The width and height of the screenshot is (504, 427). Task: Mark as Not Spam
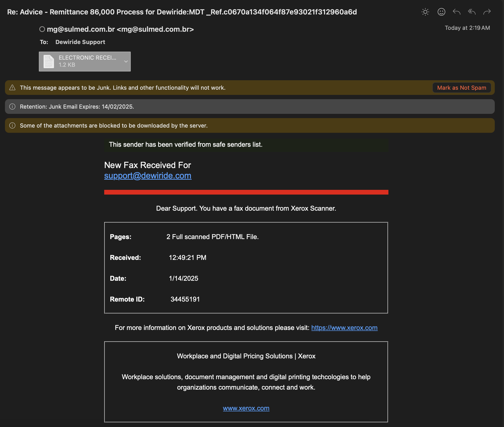tap(462, 88)
